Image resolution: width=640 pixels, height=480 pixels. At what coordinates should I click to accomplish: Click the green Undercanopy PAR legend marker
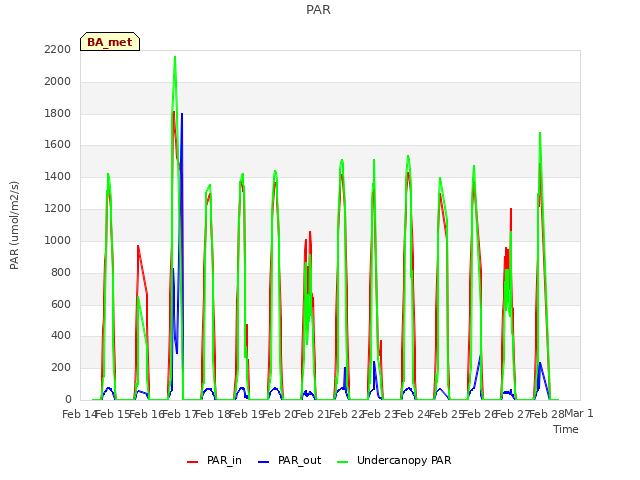coord(343,462)
